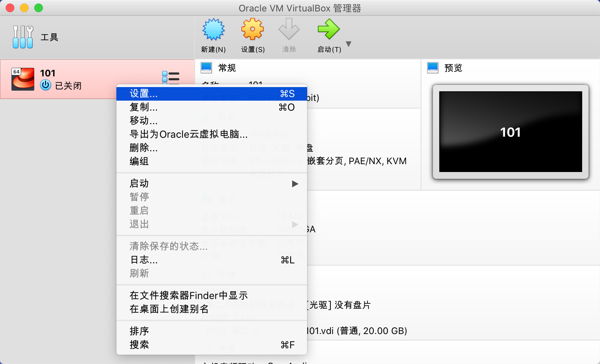Choose 搜索 in the context menu
The image size is (600, 364).
(x=212, y=345)
